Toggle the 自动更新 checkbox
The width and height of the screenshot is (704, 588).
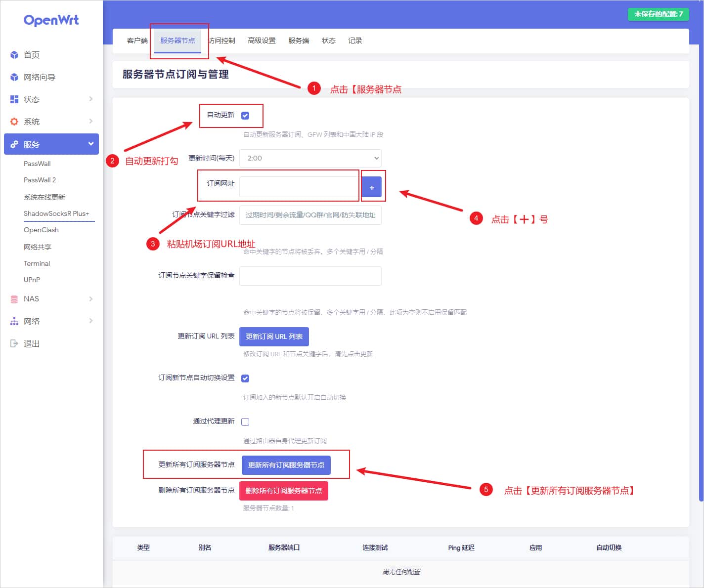click(x=245, y=116)
